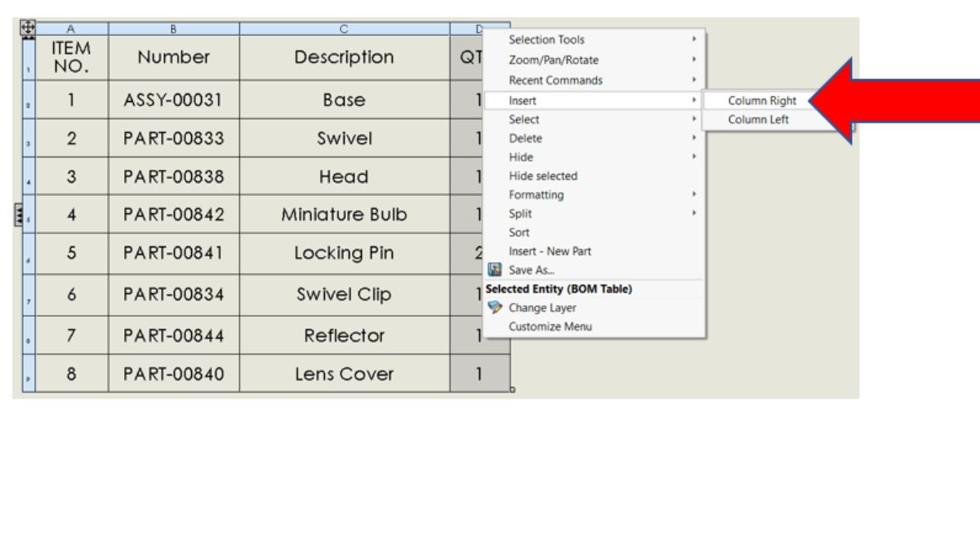Viewport: 980px width, 551px height.
Task: Sort the BOM table via Sort
Action: pyautogui.click(x=519, y=233)
